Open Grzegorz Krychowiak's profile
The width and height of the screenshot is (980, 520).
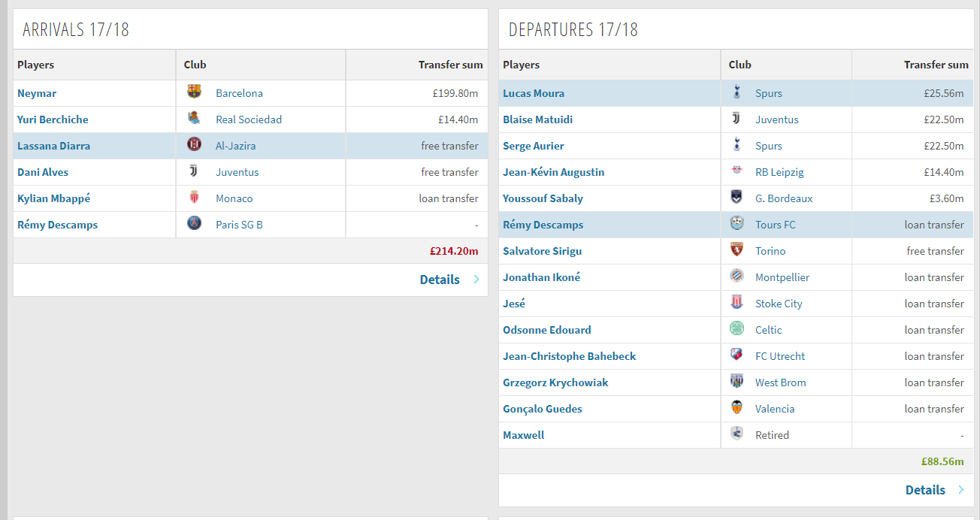(x=555, y=382)
